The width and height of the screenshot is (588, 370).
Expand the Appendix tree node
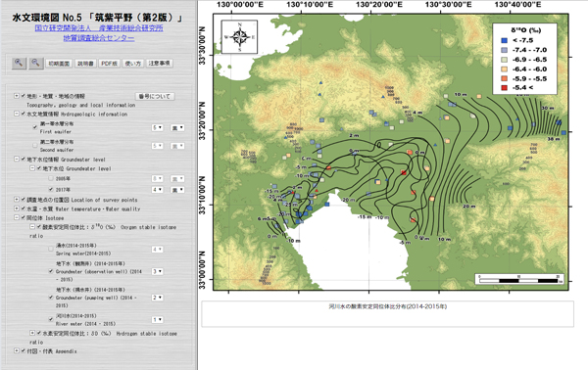(17, 350)
